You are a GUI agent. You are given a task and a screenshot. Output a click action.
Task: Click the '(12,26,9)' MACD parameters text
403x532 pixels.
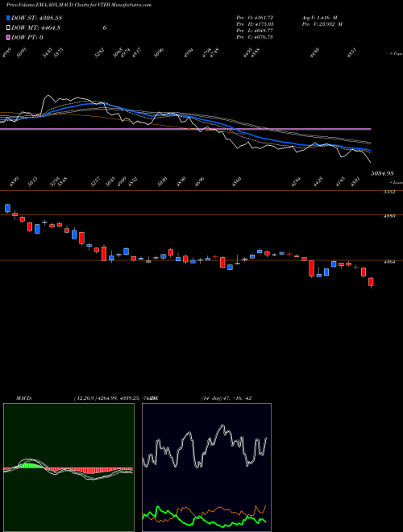(x=85, y=398)
